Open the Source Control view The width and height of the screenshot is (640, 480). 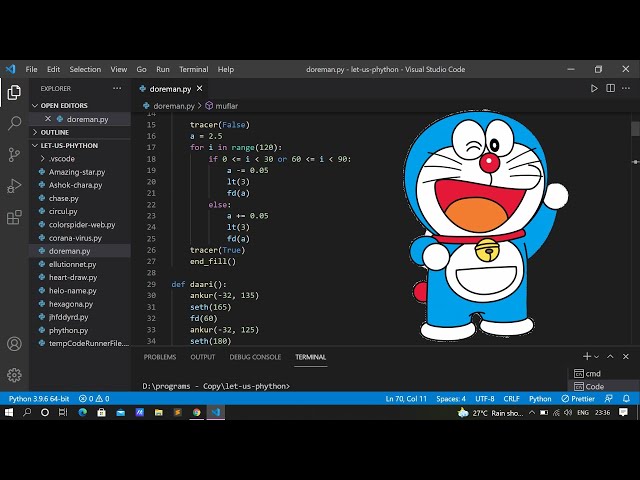pos(14,155)
